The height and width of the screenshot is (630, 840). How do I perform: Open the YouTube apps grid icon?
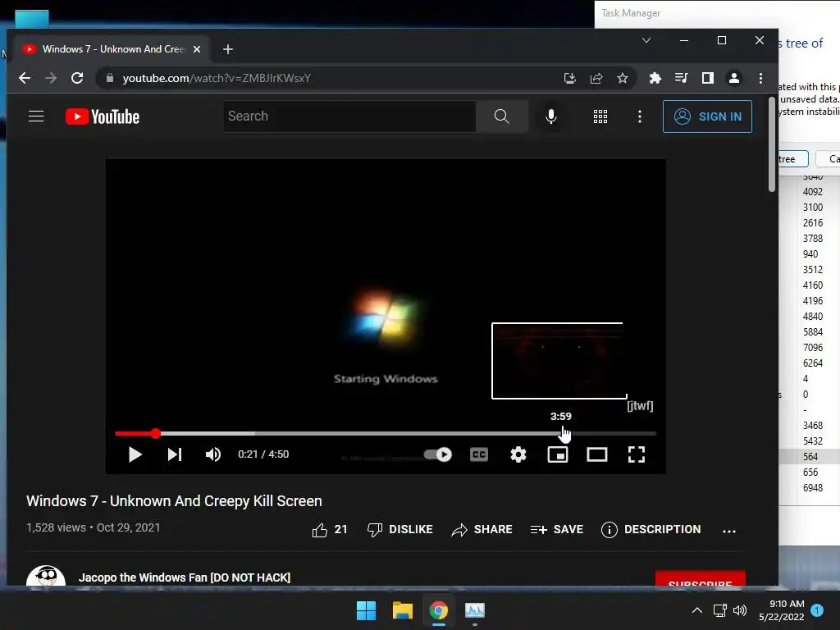pyautogui.click(x=600, y=116)
